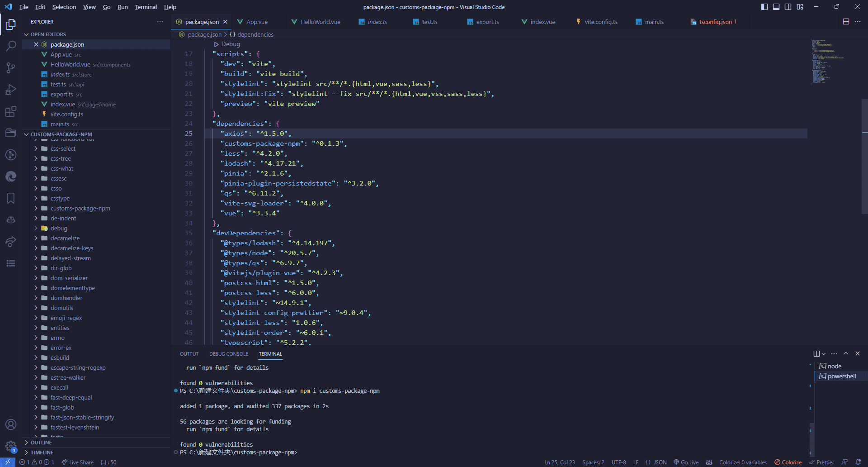This screenshot has width=868, height=467.
Task: Open the Extensions view icon
Action: [11, 111]
